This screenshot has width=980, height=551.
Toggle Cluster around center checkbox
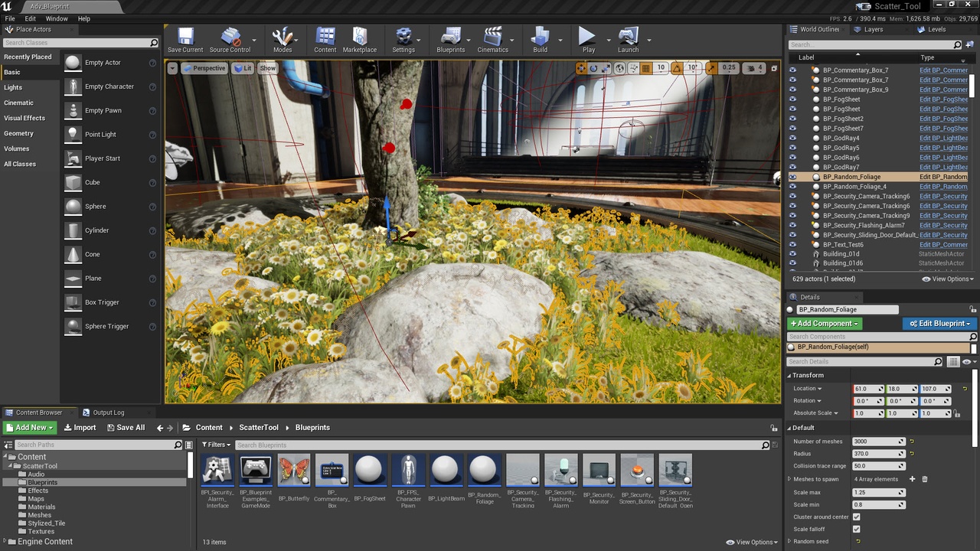point(856,517)
